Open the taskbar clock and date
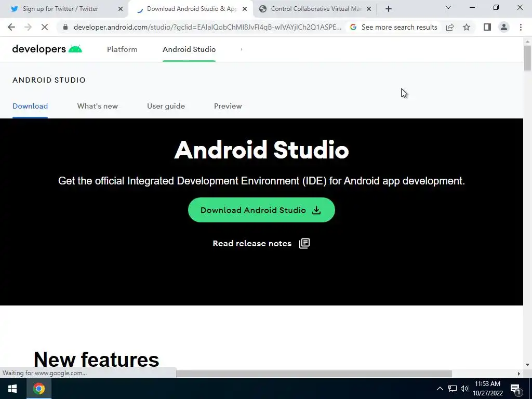Screen dimensions: 532x399 [x=487, y=389]
